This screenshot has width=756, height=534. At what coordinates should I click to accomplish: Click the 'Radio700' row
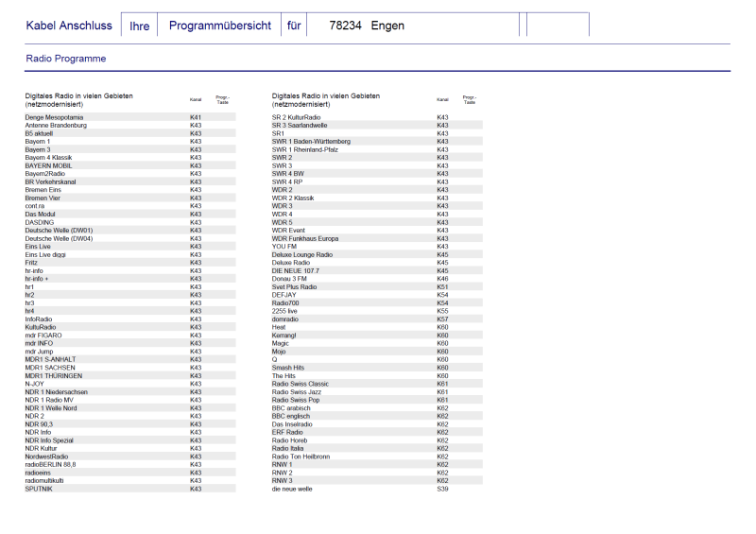377,303
